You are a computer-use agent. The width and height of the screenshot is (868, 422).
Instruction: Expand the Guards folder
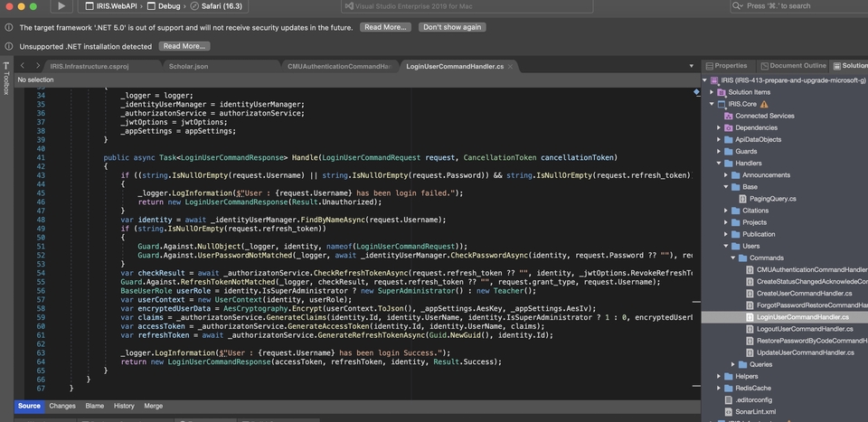click(719, 152)
